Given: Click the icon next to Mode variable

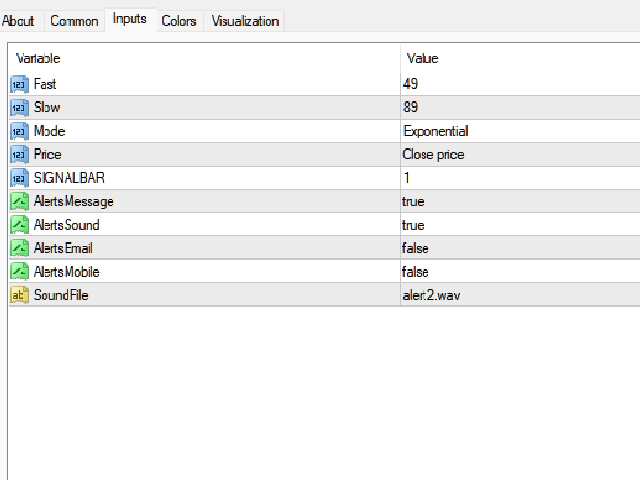Looking at the screenshot, I should click(x=19, y=131).
